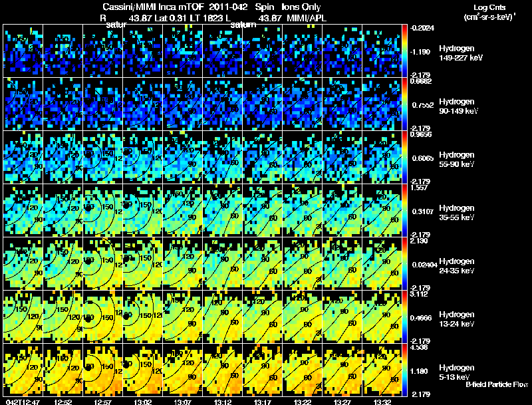The width and height of the screenshot is (532, 405).
Task: Click the 042T12:47 start time label
Action: pyautogui.click(x=23, y=402)
